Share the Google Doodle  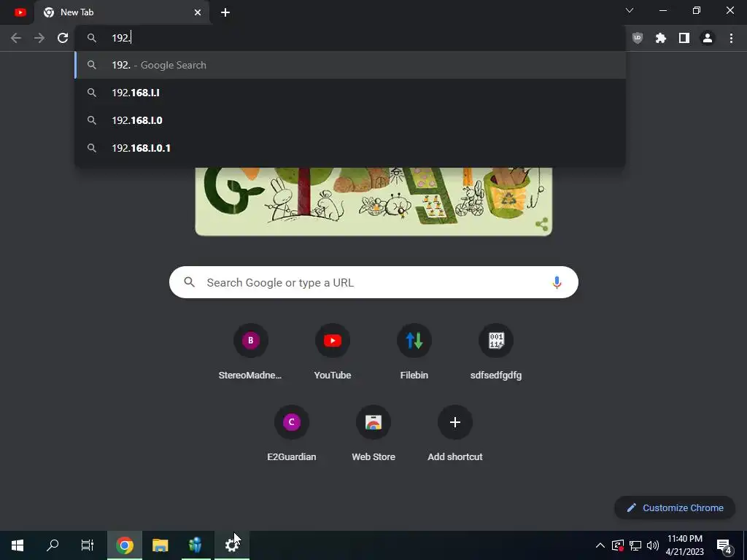542,224
